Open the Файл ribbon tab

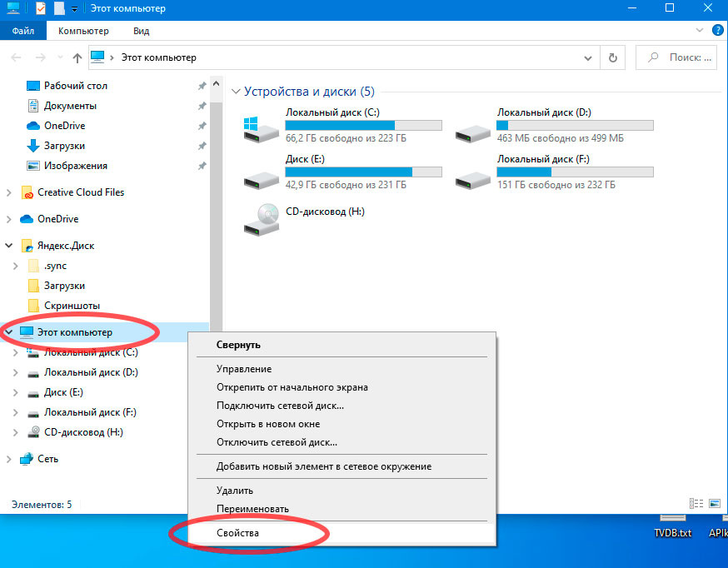tap(23, 31)
